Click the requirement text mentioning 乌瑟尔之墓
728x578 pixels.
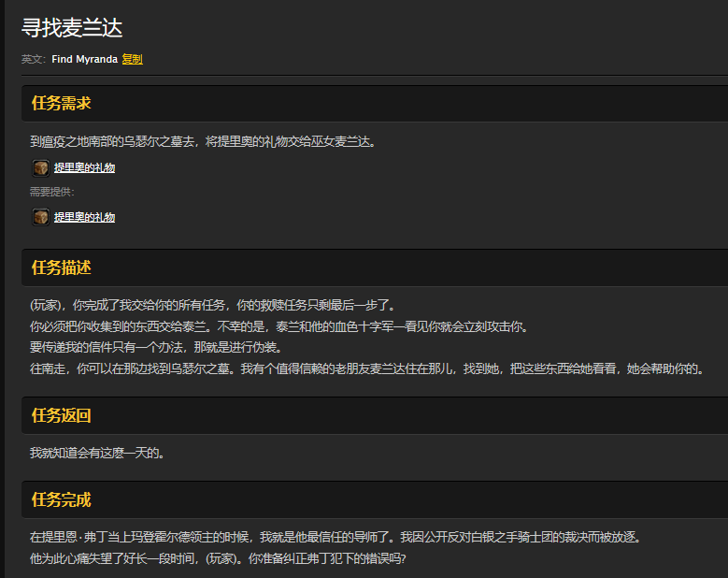pyautogui.click(x=202, y=142)
